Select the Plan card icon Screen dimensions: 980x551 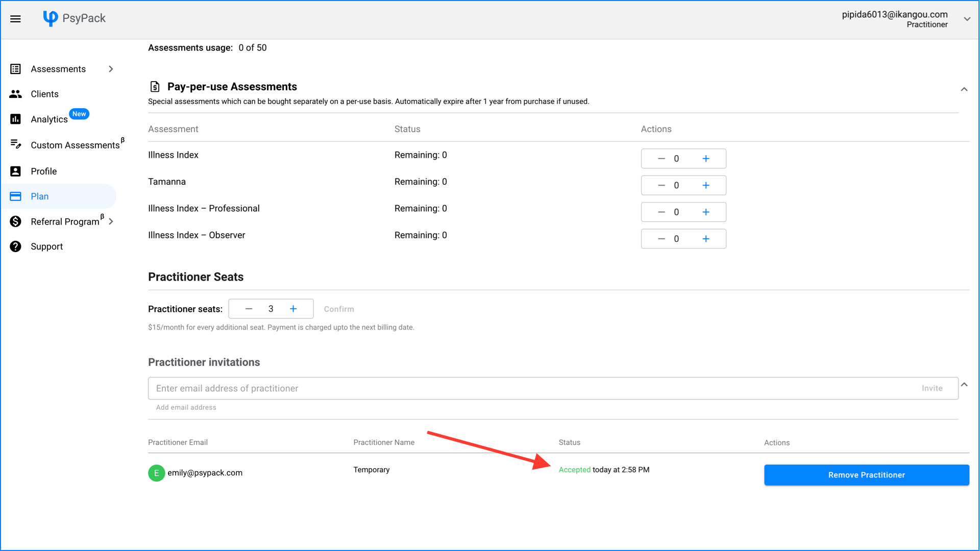pos(15,196)
